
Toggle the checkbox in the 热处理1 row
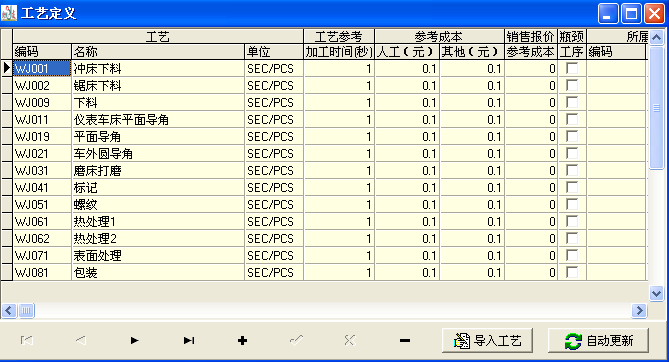point(572,222)
